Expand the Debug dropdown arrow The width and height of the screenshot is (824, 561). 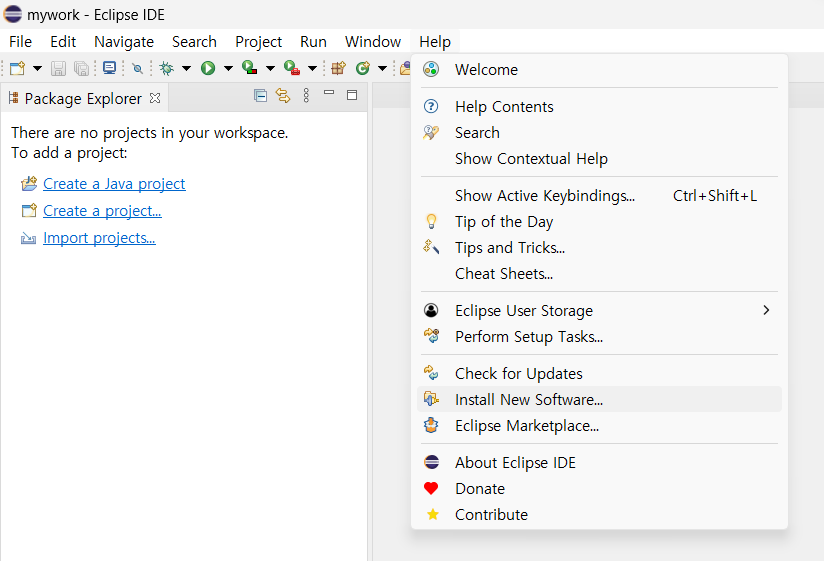(186, 68)
